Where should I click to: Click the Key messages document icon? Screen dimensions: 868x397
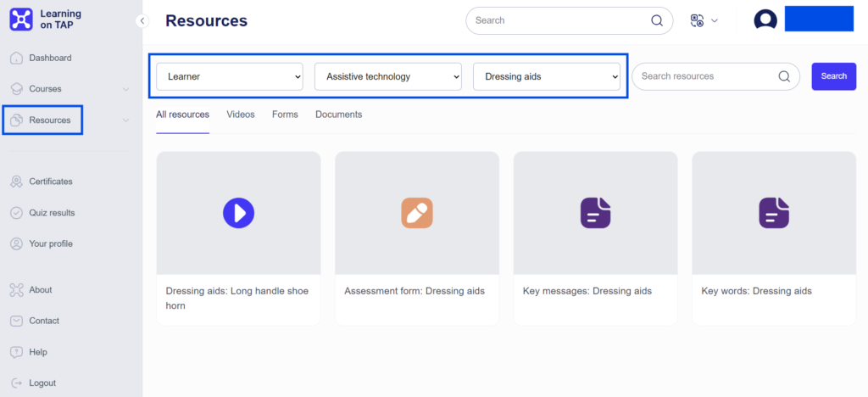click(595, 213)
